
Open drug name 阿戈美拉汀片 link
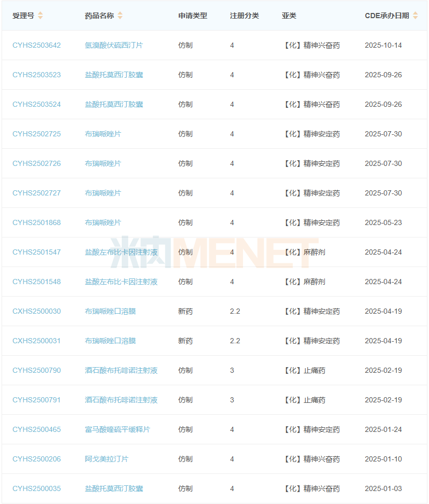tap(106, 459)
